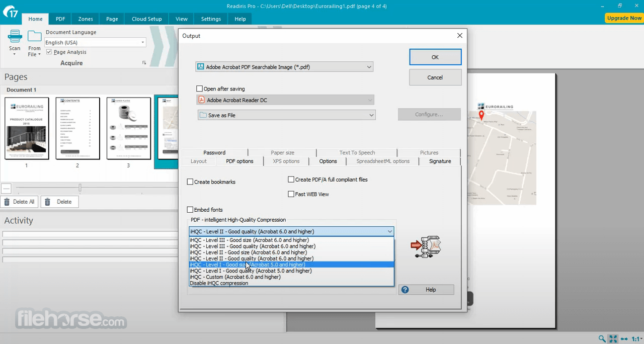The height and width of the screenshot is (344, 644).
Task: Select iHQC Level III Good size option
Action: (291, 240)
